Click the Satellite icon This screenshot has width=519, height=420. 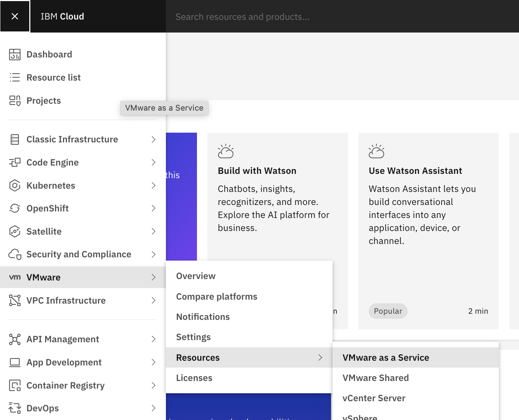click(15, 231)
